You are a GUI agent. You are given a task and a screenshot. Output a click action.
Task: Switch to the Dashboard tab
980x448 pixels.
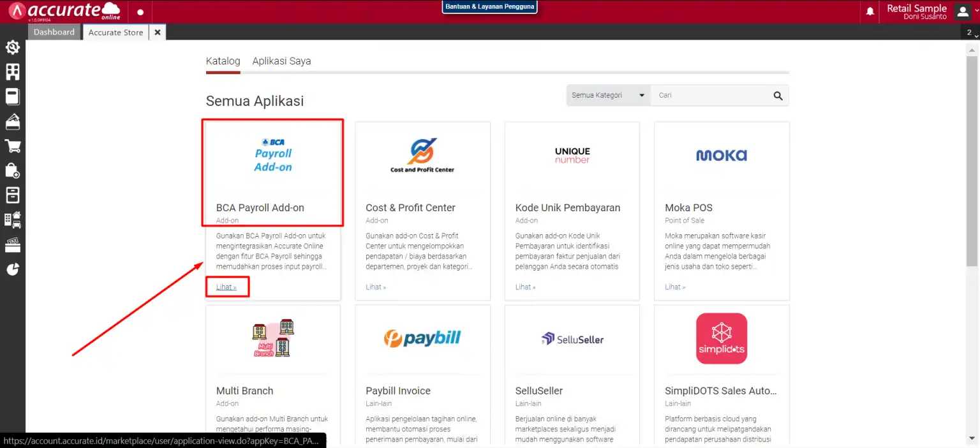(x=54, y=31)
